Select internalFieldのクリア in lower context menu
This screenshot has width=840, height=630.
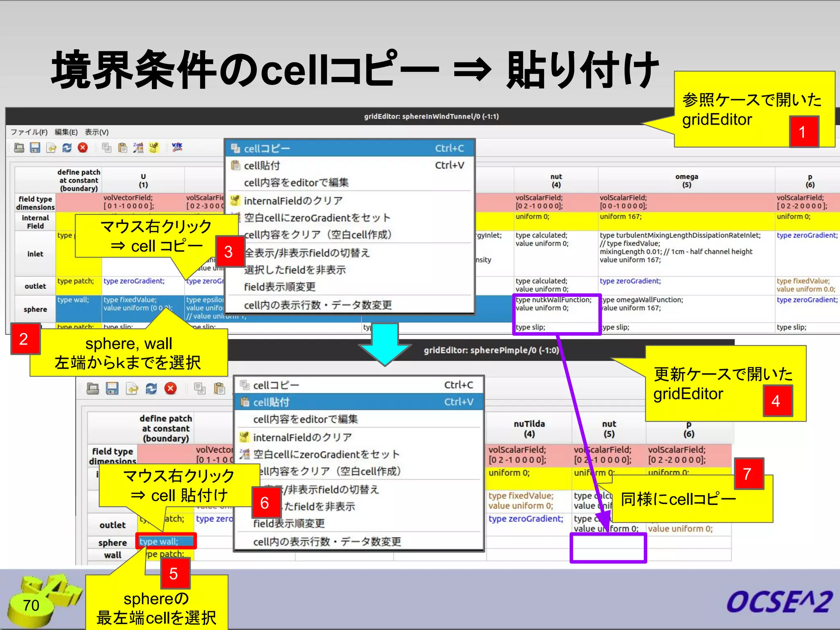click(359, 437)
